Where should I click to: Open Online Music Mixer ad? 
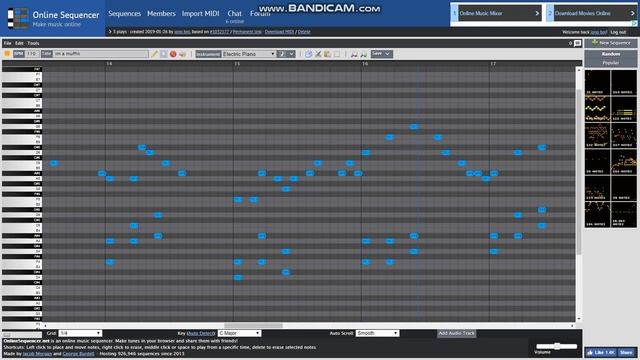pos(496,13)
